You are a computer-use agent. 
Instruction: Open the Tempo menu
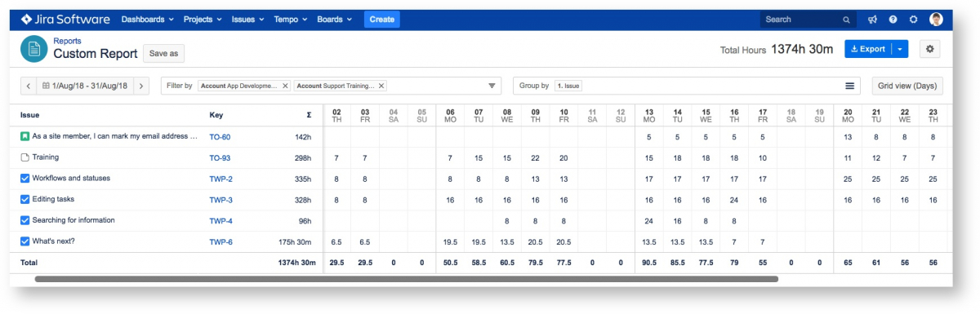tap(291, 20)
